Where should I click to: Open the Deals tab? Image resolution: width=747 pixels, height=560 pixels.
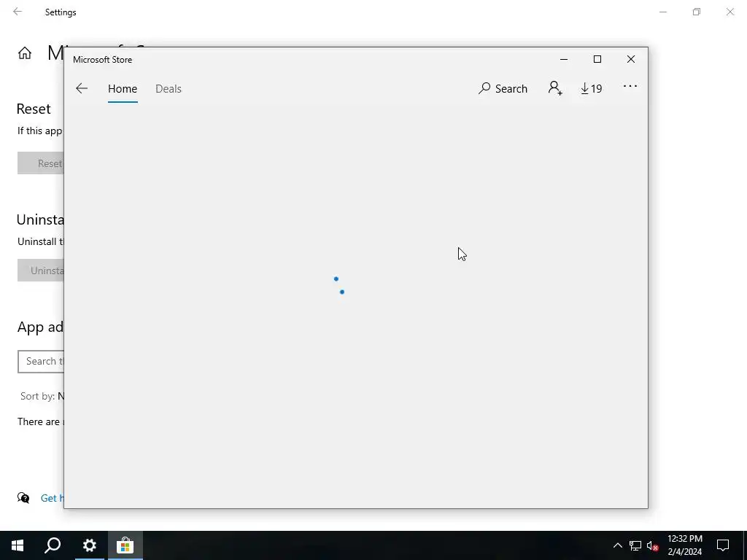(169, 89)
